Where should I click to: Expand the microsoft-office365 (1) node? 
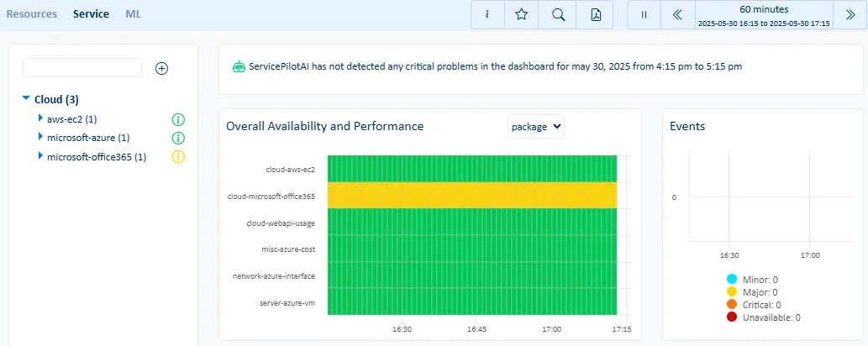[40, 156]
